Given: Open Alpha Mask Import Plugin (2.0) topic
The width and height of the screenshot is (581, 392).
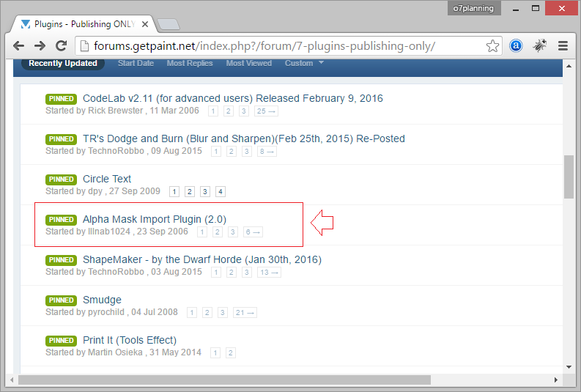Looking at the screenshot, I should [154, 219].
